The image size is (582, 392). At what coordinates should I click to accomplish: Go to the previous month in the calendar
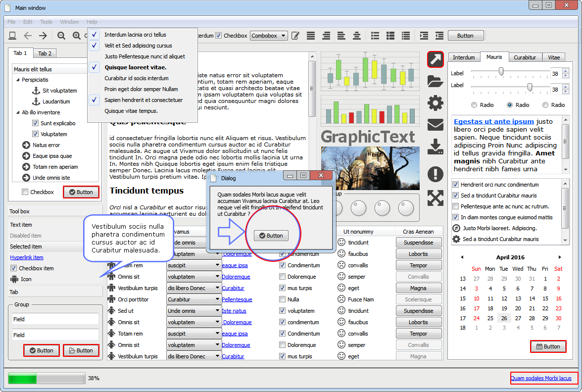tap(462, 257)
